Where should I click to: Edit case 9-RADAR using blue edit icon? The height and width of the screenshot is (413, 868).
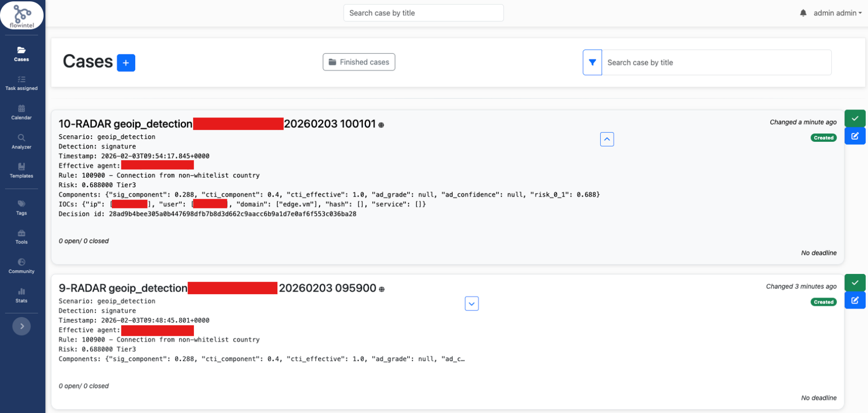[855, 301]
